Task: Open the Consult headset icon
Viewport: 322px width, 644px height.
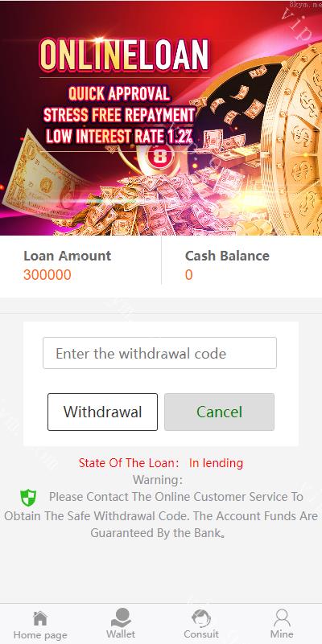Action: coord(201,618)
